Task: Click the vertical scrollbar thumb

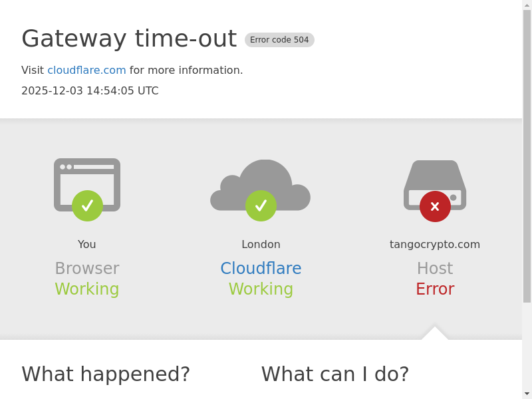Action: pos(527,153)
